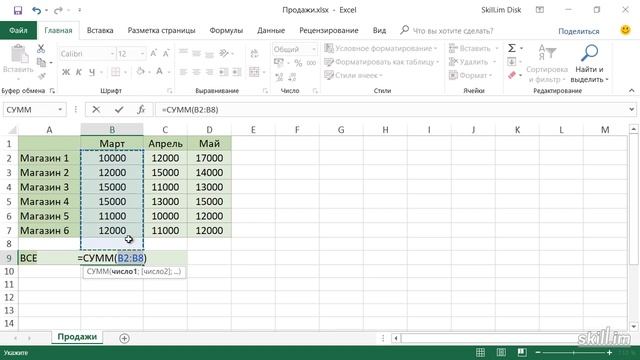Select column E header

point(253,130)
